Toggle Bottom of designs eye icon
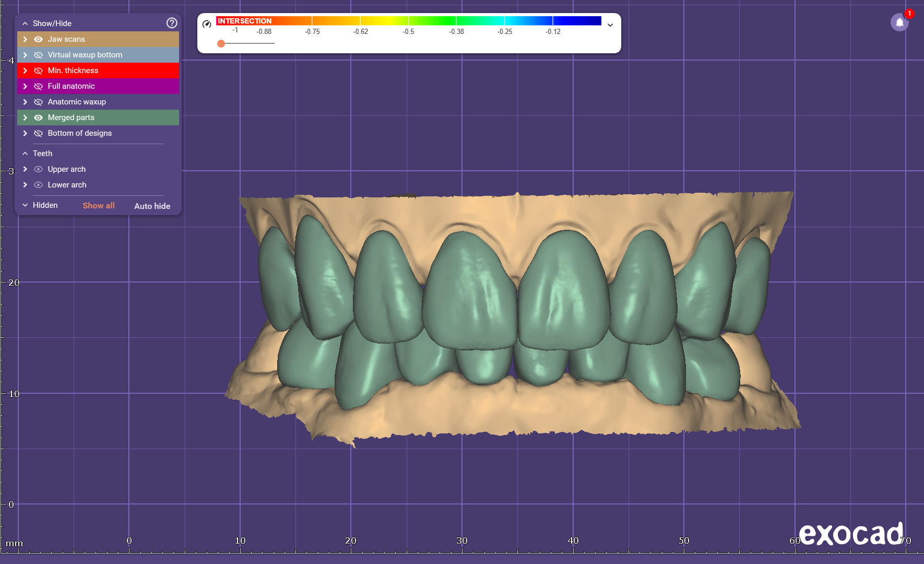Screen dimensions: 924x564 (38, 133)
